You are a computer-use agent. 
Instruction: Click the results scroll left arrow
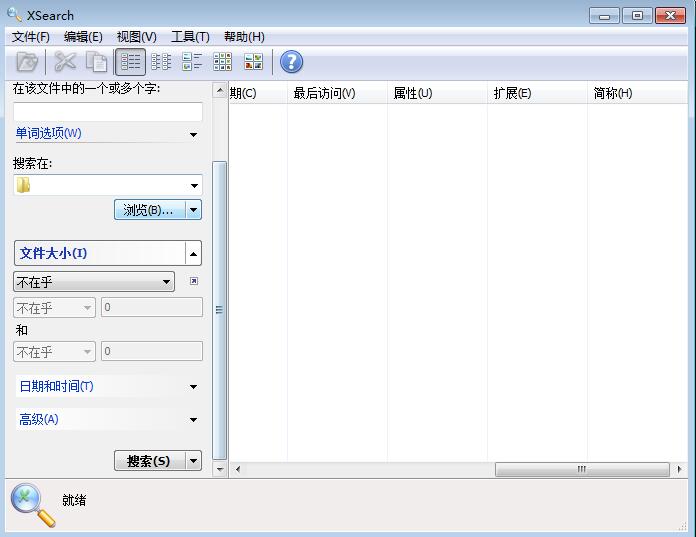coord(238,469)
